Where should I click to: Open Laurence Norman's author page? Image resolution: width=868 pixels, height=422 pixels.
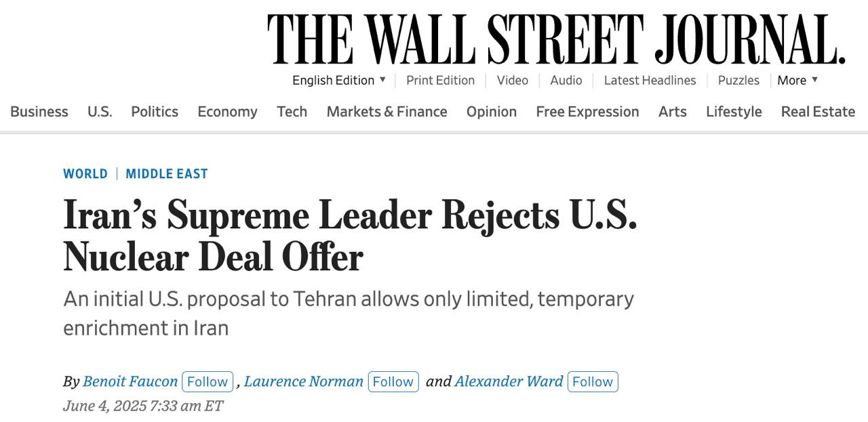point(304,381)
